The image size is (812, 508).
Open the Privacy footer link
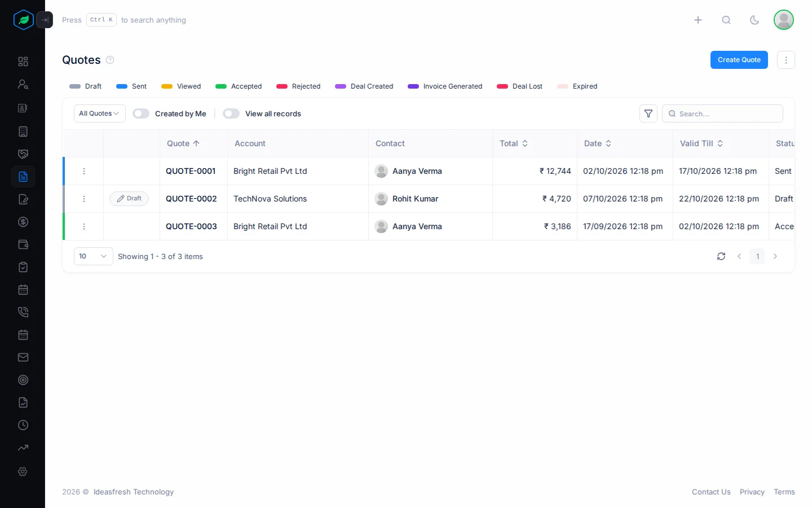point(752,492)
